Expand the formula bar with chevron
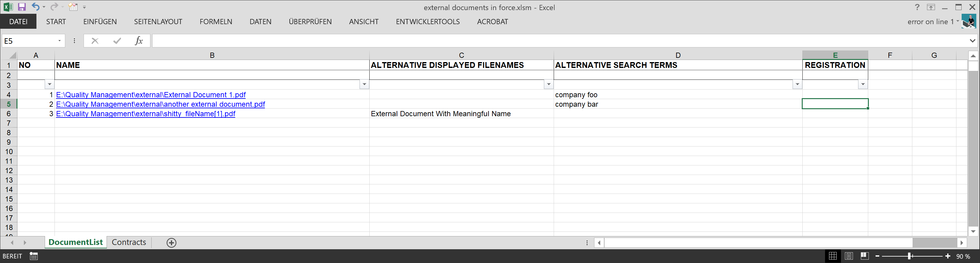The image size is (980, 263). point(972,41)
